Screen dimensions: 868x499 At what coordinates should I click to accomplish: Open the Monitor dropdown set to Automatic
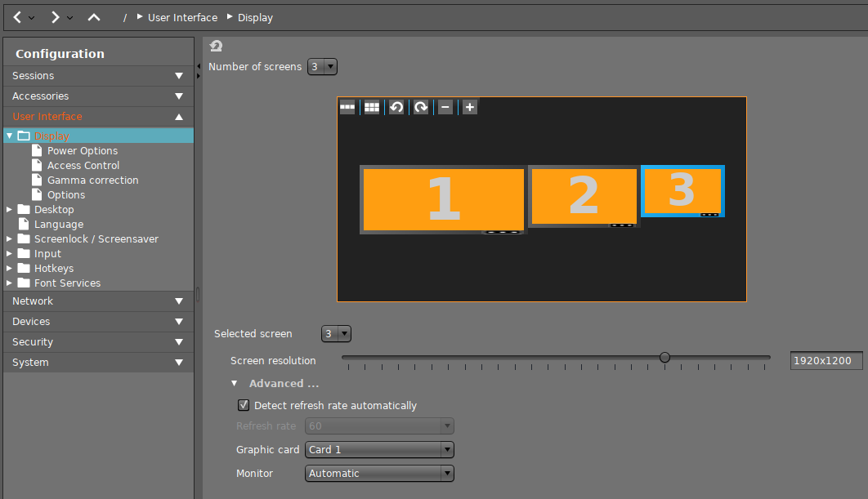[379, 473]
